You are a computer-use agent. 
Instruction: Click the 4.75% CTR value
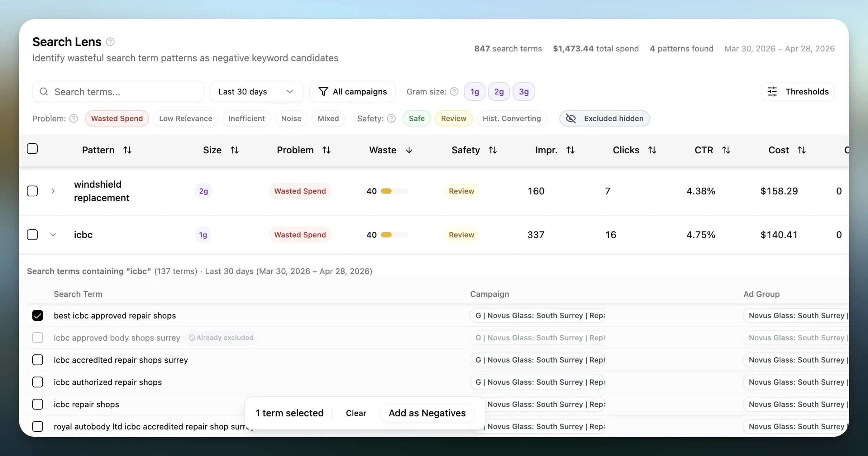tap(701, 235)
